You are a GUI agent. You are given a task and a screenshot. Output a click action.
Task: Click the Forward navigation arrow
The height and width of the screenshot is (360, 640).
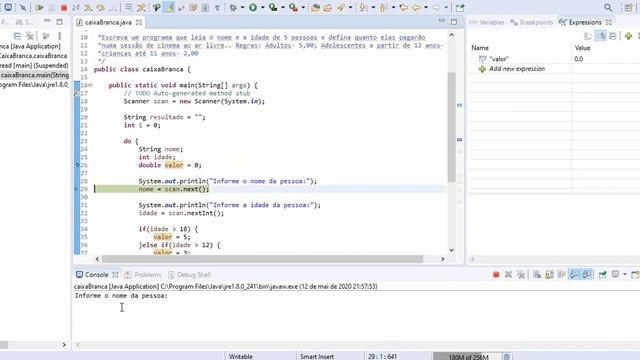[436, 7]
